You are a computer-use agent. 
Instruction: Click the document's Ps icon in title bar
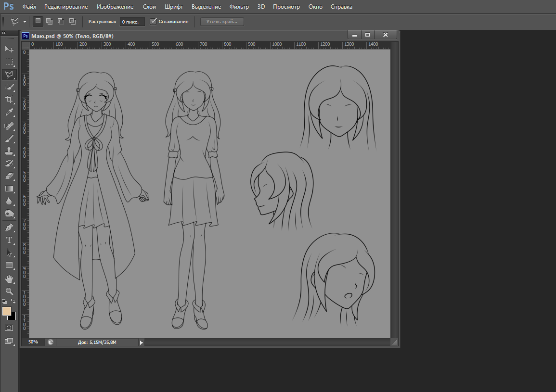coord(26,36)
